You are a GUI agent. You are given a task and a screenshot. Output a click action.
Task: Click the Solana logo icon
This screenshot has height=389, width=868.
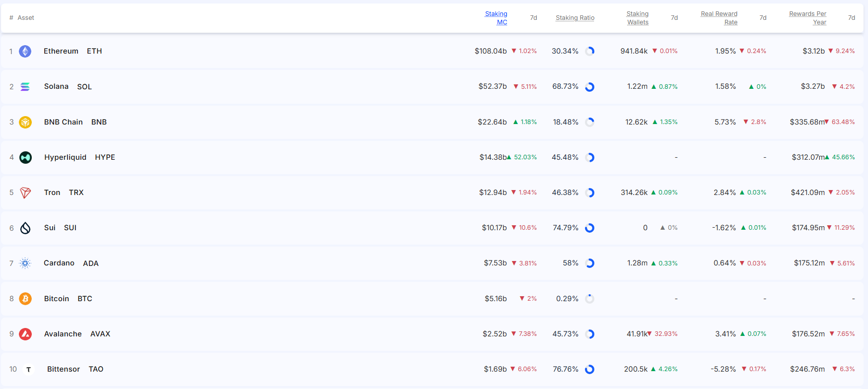tap(25, 87)
